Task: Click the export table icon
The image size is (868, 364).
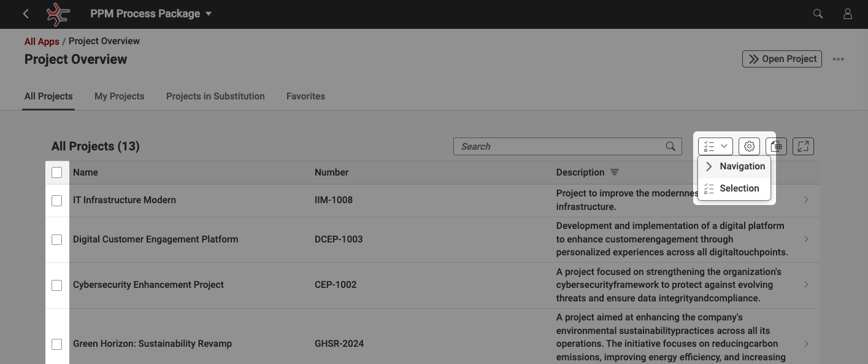Action: [x=776, y=146]
